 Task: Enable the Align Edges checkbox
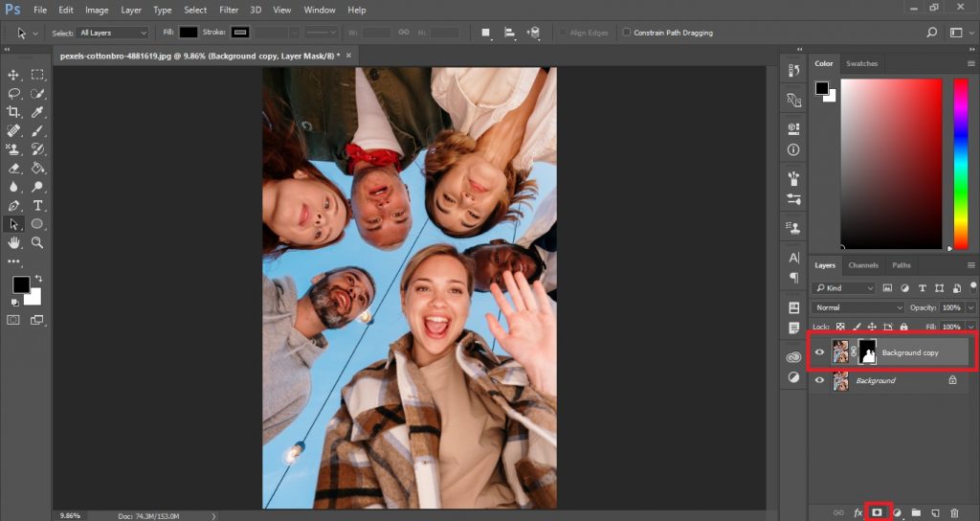point(563,33)
